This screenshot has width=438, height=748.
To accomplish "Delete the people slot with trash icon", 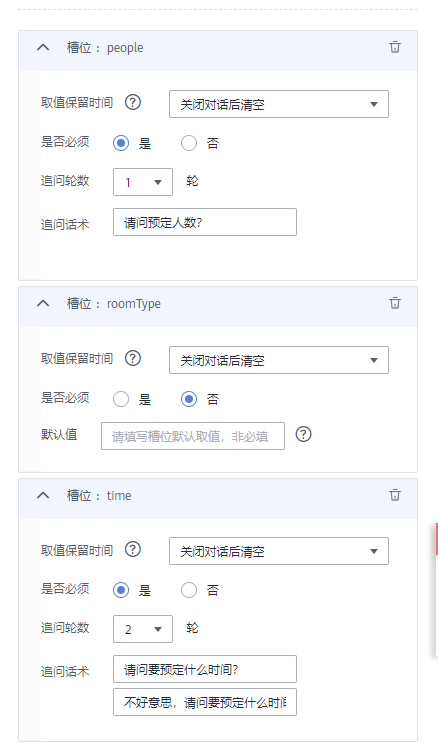I will (x=395, y=47).
